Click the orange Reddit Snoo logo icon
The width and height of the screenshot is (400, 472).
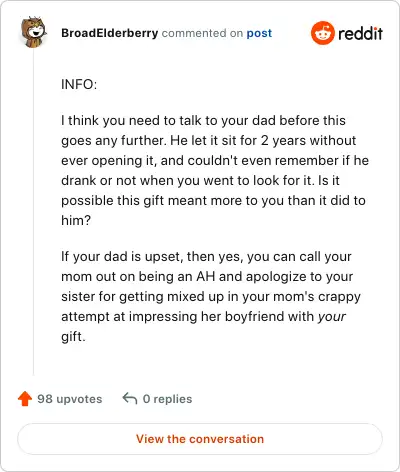pyautogui.click(x=322, y=33)
